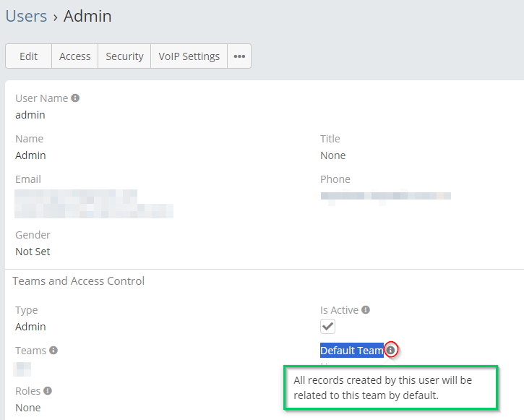Click info icon beside Is Active
Image resolution: width=524 pixels, height=420 pixels.
pos(366,309)
